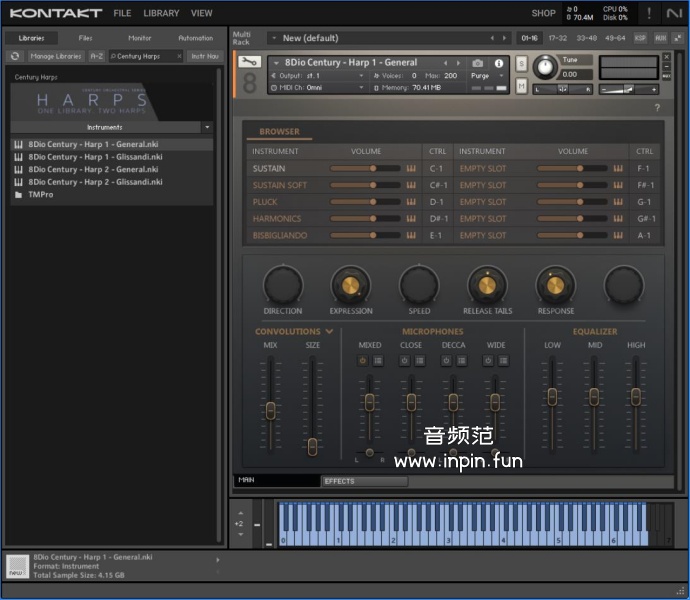Open the LIBRARY menu
Screen dimensions: 690x600
pyautogui.click(x=161, y=13)
